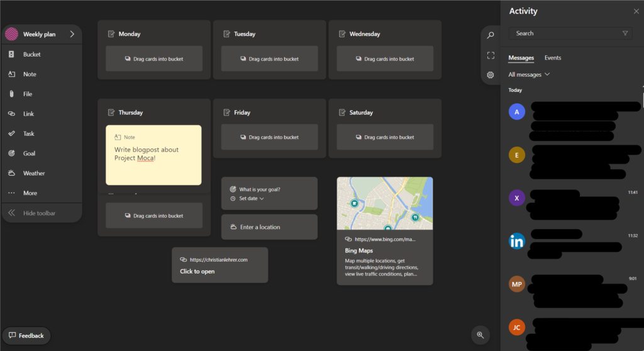
Task: Select the Monday bucket title
Action: [x=130, y=34]
